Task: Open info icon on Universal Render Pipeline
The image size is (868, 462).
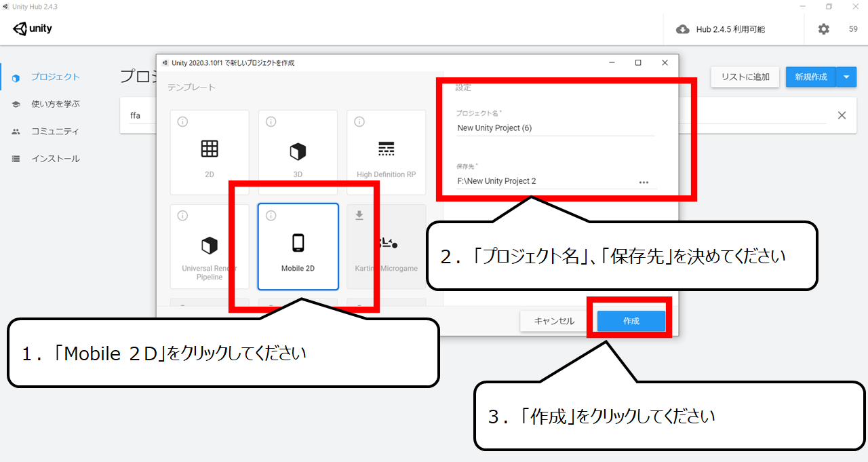Action: point(182,215)
